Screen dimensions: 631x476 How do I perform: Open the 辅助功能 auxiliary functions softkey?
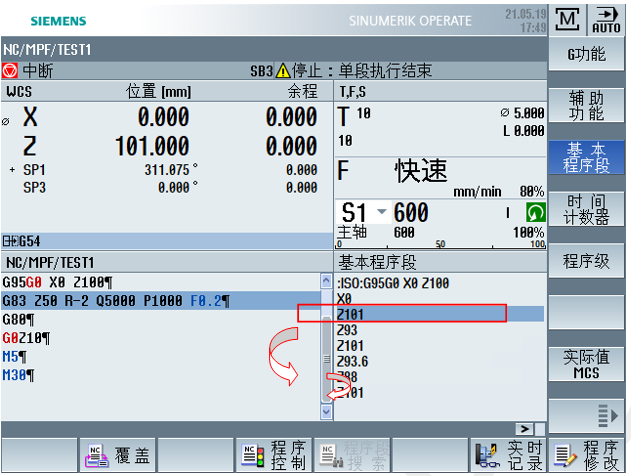(x=586, y=105)
